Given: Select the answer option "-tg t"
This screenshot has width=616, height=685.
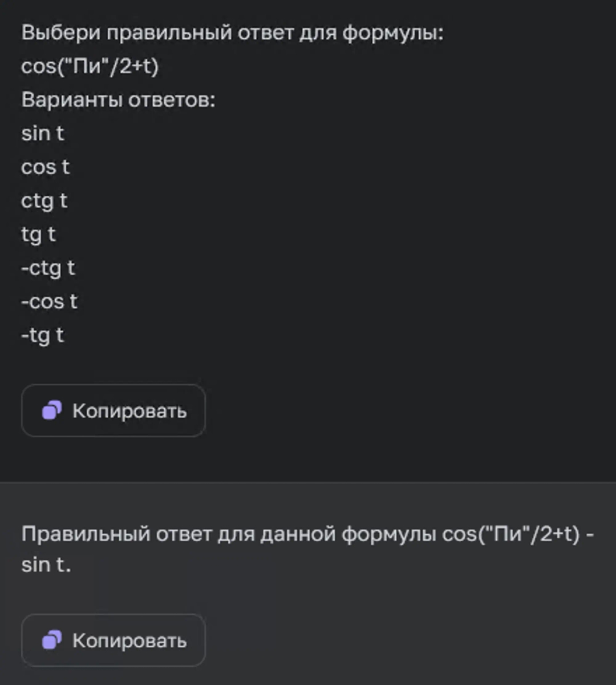Looking at the screenshot, I should click(x=42, y=336).
